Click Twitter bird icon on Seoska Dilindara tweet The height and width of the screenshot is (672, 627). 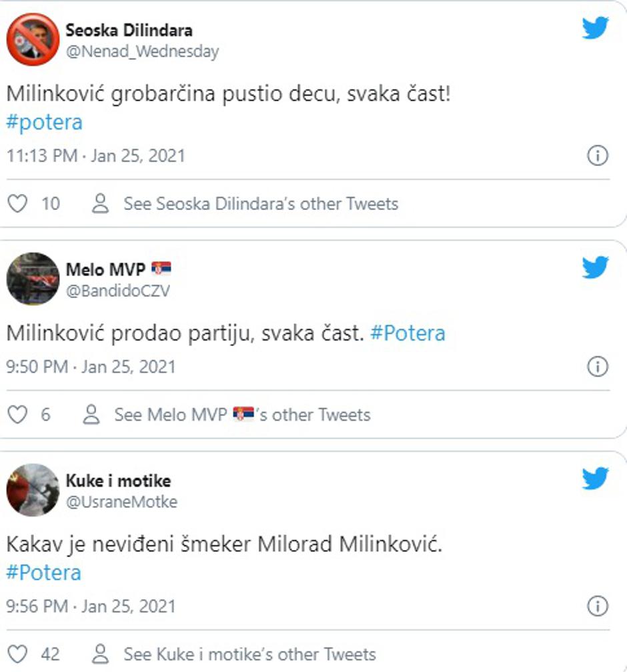(x=595, y=28)
